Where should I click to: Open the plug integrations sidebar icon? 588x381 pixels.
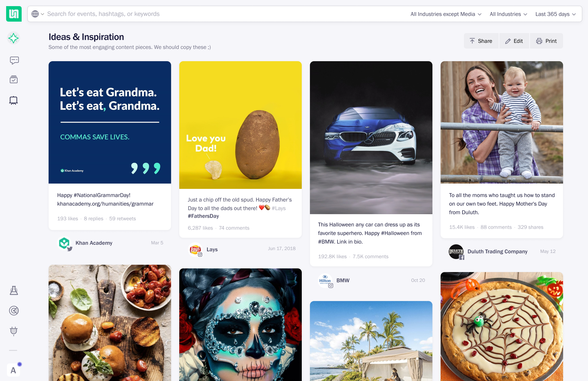[x=14, y=331]
